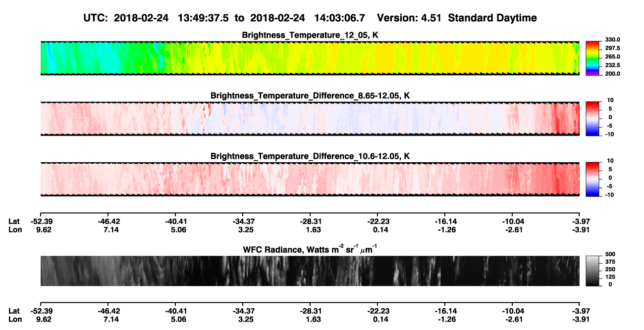Screen dimensions: 644x330
Task: Click the -34.37 latitude tick on lower axis
Action: tap(243, 310)
